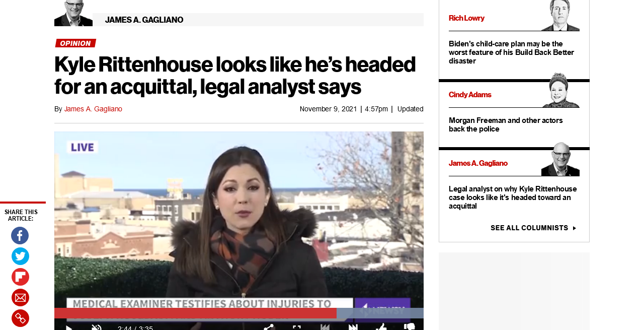The height and width of the screenshot is (330, 644).
Task: Click the Opinion section tag
Action: [75, 43]
